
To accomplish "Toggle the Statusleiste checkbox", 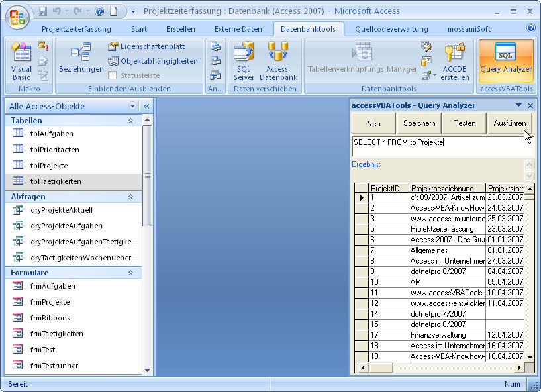I will pyautogui.click(x=113, y=75).
